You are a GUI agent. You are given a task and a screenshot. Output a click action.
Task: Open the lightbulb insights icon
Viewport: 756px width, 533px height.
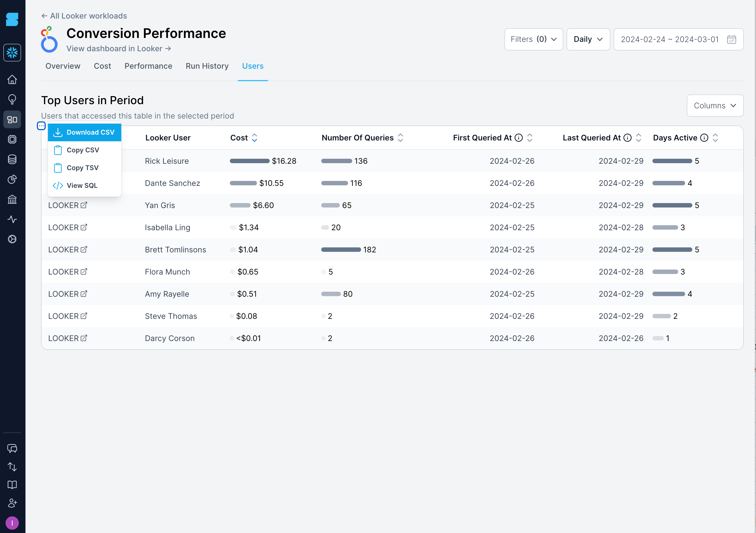click(x=12, y=99)
